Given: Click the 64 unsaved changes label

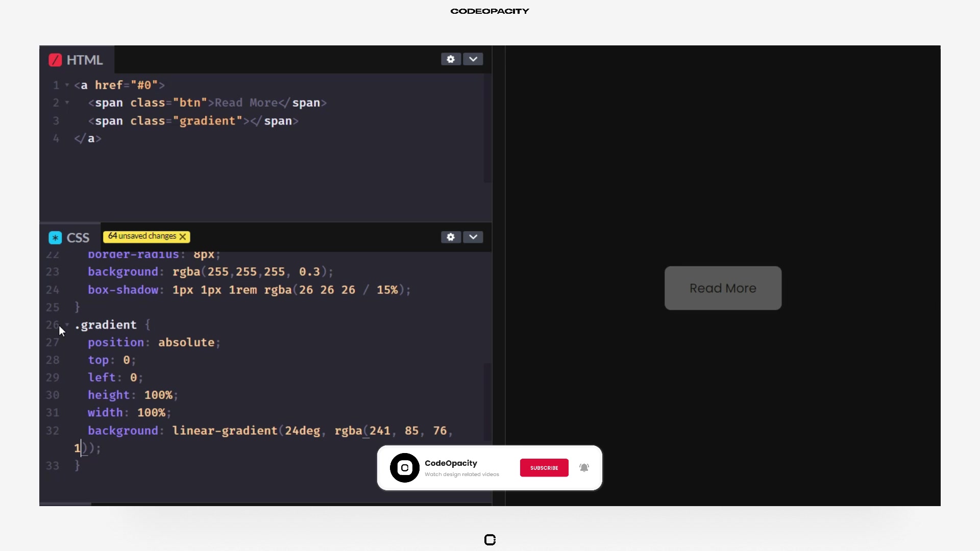Looking at the screenshot, I should (142, 236).
